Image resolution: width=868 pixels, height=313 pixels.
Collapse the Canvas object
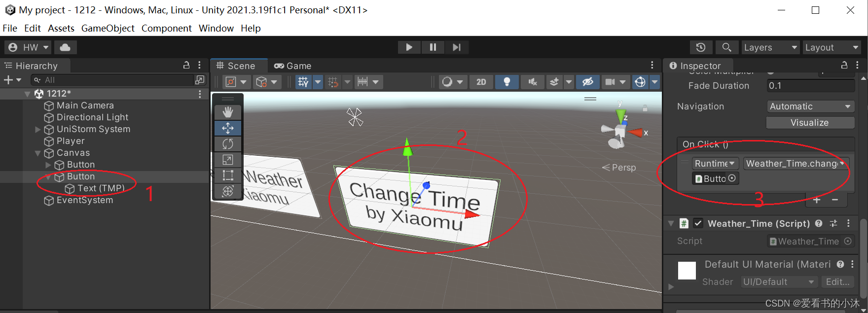click(38, 153)
